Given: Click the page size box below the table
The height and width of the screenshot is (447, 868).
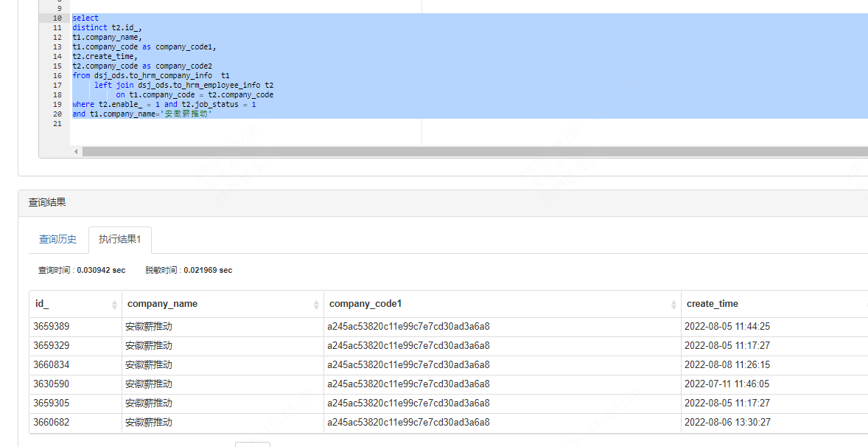Looking at the screenshot, I should pos(253,444).
